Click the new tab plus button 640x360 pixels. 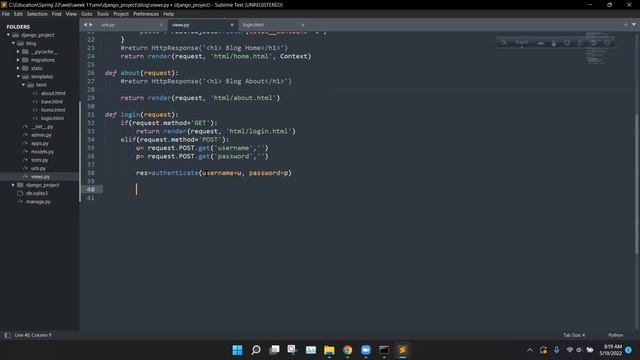625,24
